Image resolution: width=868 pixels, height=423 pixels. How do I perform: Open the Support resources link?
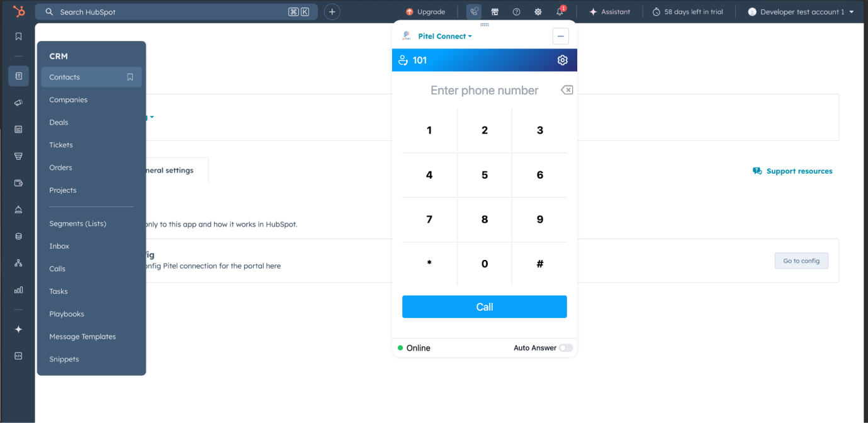pos(792,171)
